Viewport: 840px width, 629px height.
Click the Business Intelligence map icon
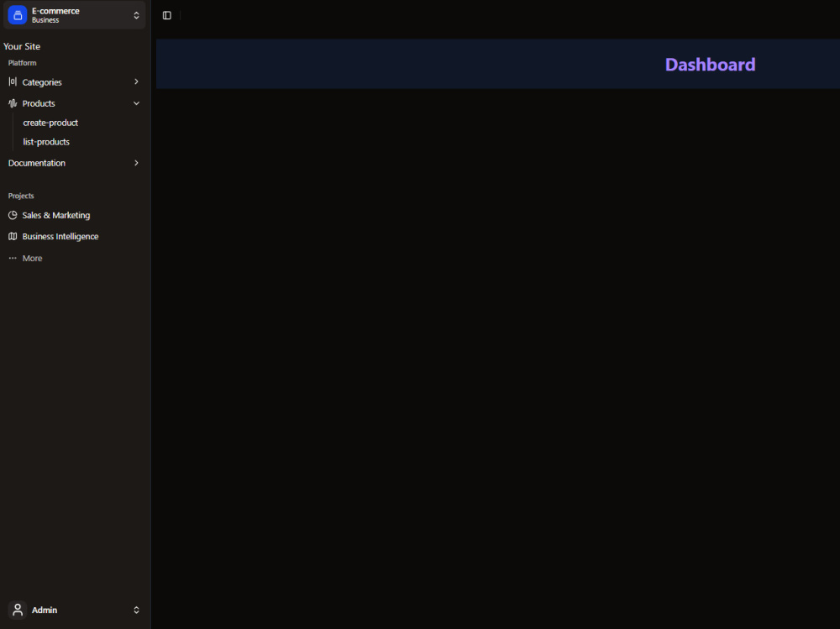tap(13, 236)
